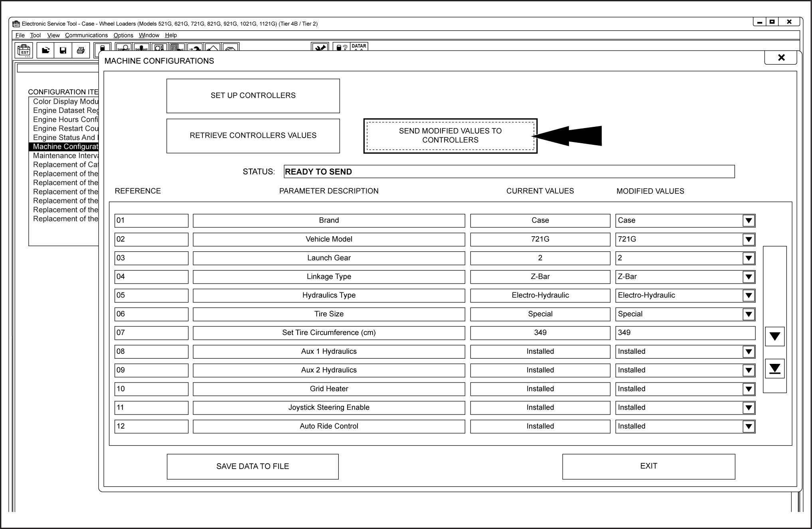Select highlighted Machine Configuration list item
812x529 pixels.
point(64,146)
